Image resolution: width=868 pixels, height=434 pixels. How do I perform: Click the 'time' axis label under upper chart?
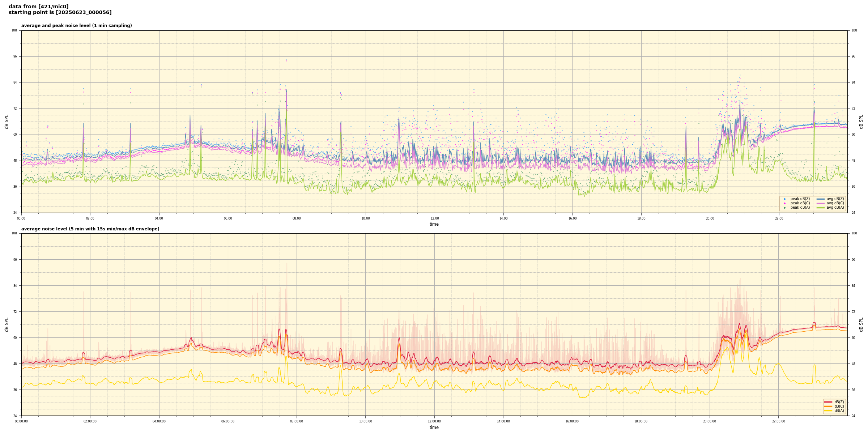pyautogui.click(x=434, y=224)
